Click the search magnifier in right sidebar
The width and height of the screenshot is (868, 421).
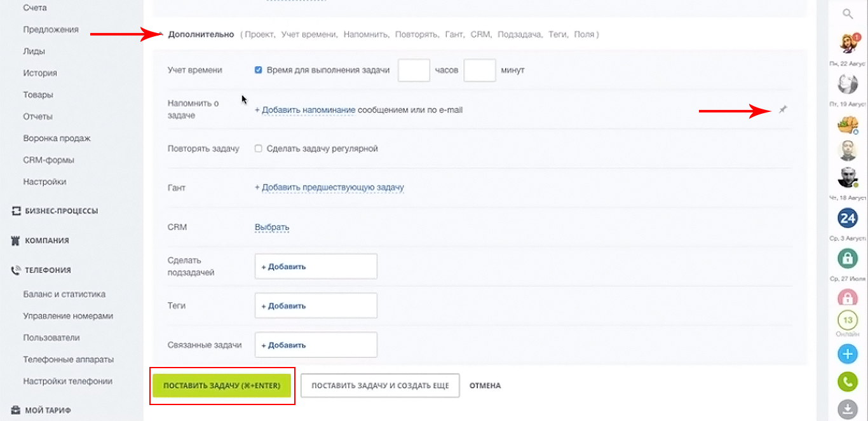click(848, 13)
